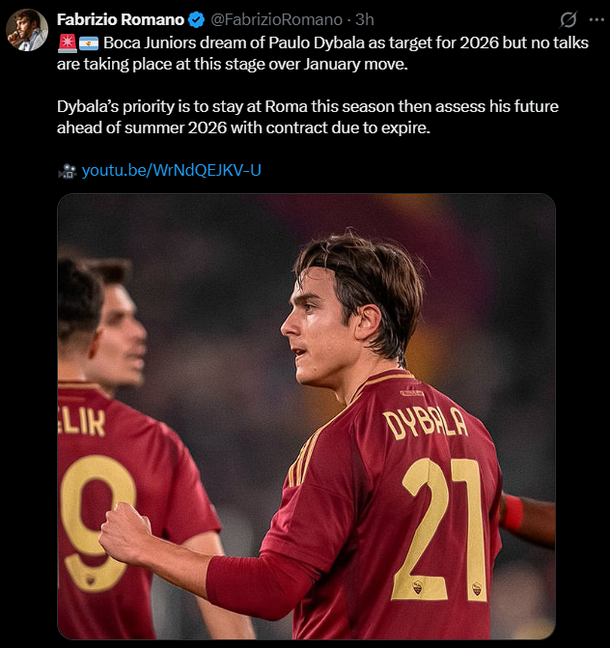This screenshot has width=610, height=648.
Task: Click the DYBALA name on the jersey
Action: (425, 422)
